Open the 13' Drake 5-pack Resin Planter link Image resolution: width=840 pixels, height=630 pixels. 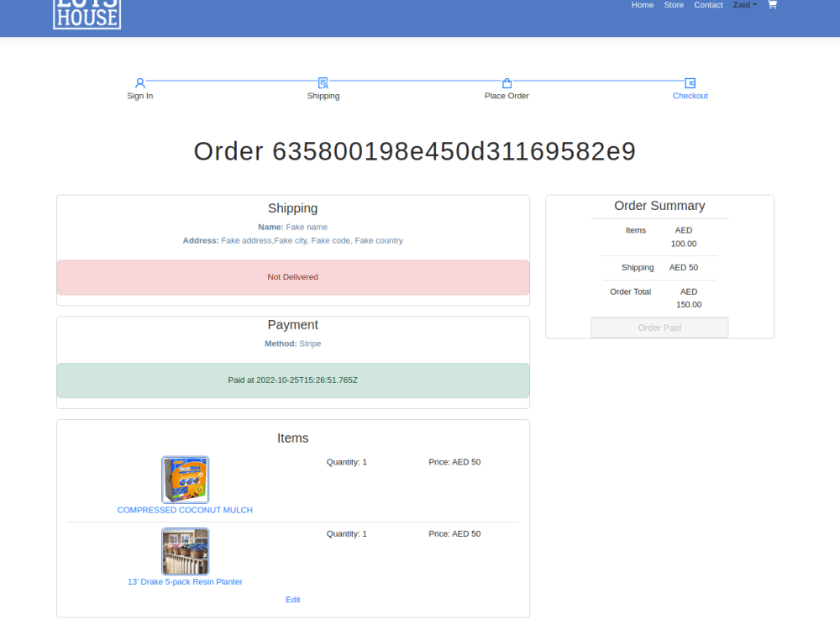[185, 582]
